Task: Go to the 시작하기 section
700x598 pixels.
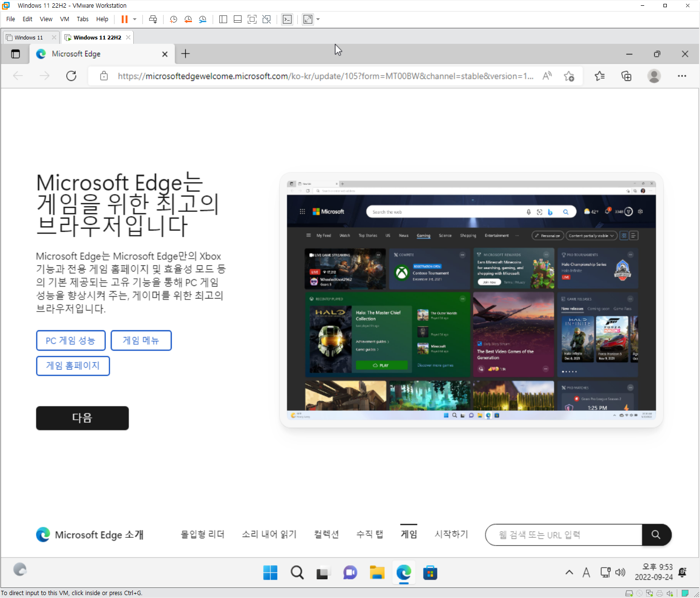Action: coord(451,534)
